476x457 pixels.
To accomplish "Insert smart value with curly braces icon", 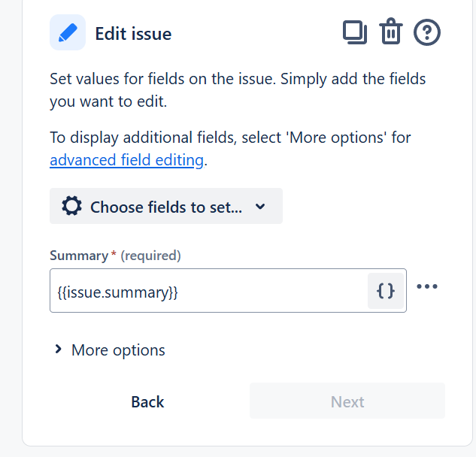I will click(386, 291).
